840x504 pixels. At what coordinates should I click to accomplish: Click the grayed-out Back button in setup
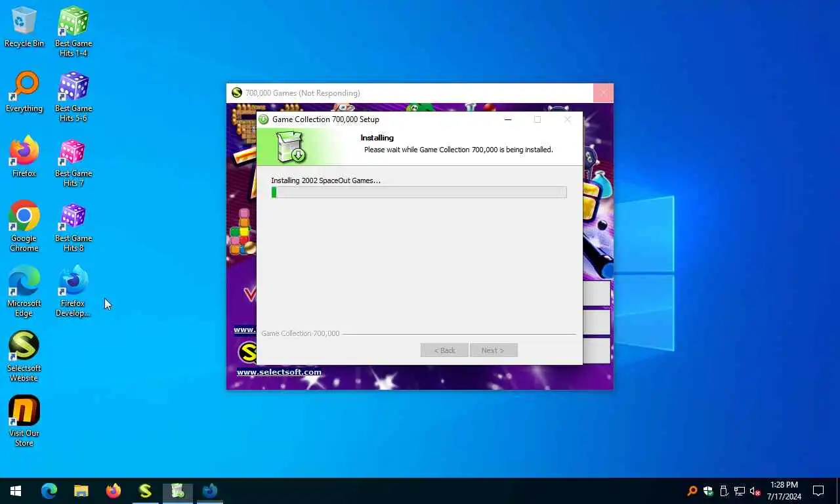[444, 350]
